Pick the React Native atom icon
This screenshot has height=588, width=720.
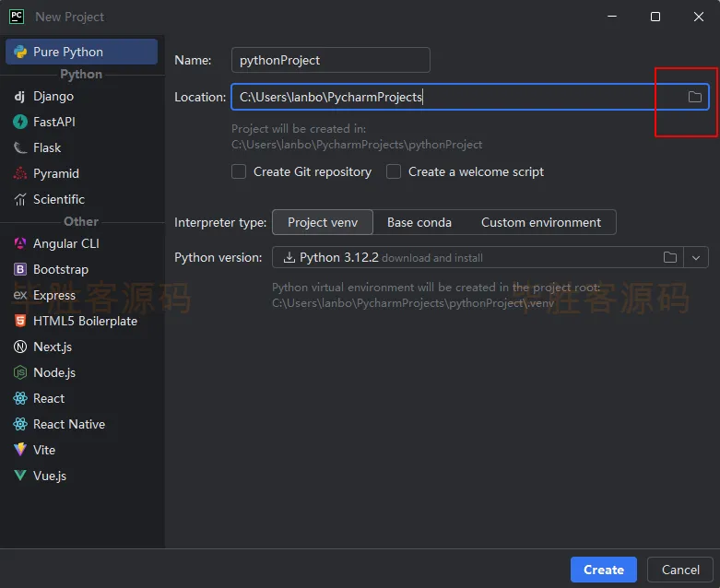pos(19,424)
